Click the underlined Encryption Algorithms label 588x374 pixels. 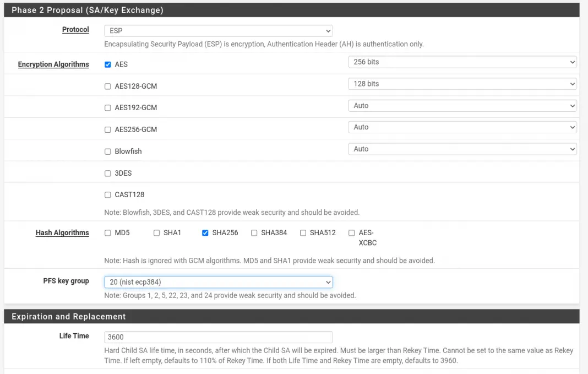pos(53,64)
